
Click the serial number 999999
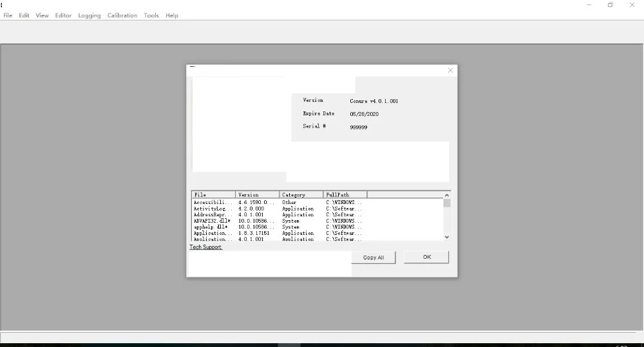click(359, 127)
